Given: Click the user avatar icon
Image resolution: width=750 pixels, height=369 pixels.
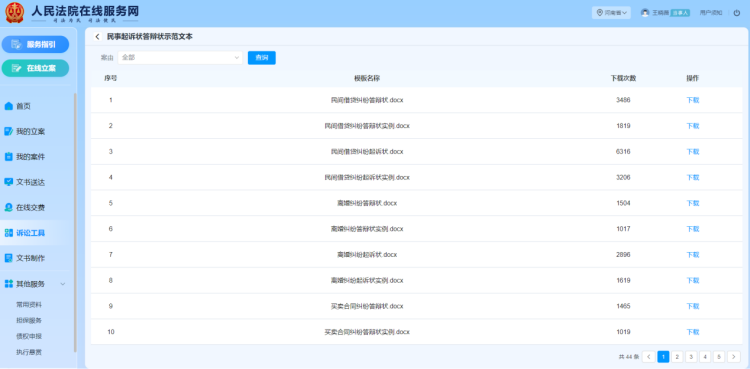Looking at the screenshot, I should 645,13.
